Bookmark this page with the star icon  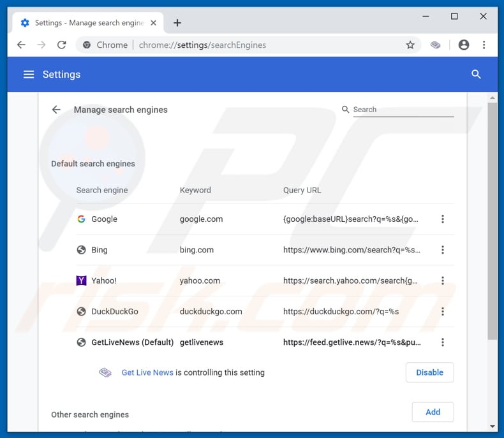[x=410, y=45]
